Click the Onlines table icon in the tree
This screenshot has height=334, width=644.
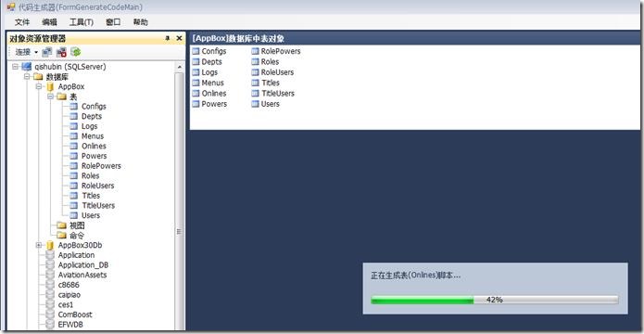[x=73, y=146]
